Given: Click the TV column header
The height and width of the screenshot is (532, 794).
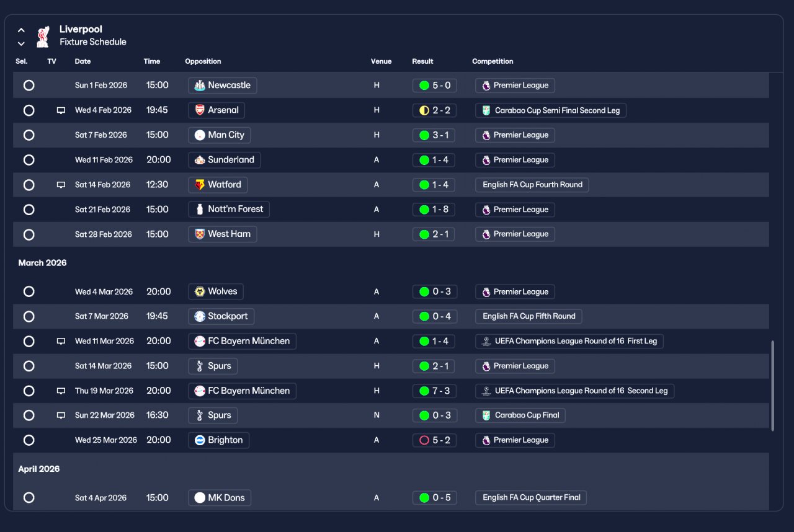Looking at the screenshot, I should coord(51,61).
